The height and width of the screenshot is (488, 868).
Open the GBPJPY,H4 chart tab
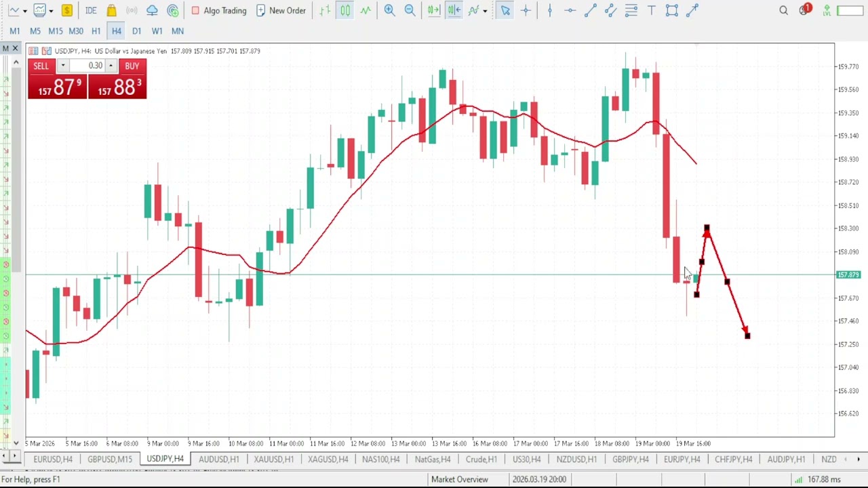tap(631, 460)
